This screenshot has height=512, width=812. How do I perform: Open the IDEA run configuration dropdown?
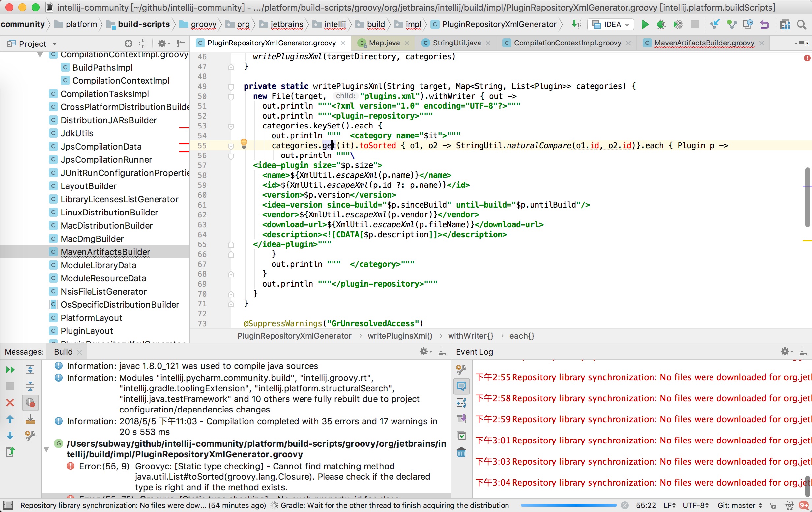click(611, 24)
